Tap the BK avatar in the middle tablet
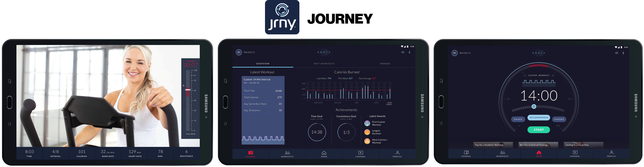The image size is (644, 167). coord(239,52)
